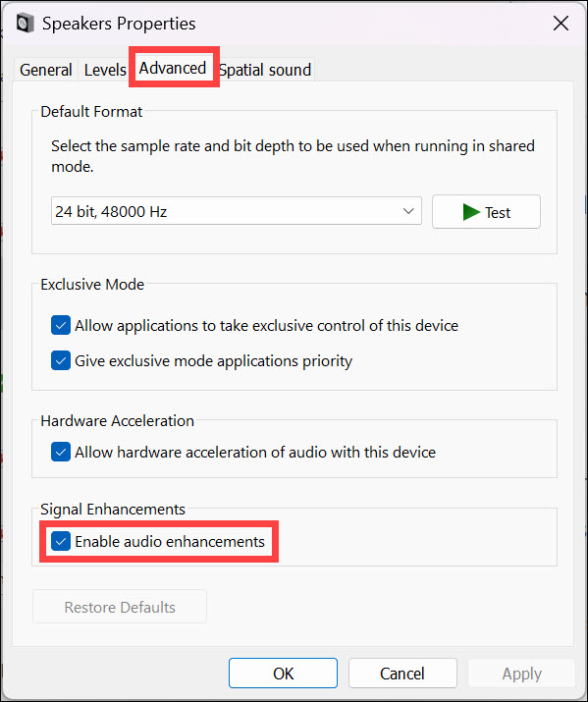Image resolution: width=588 pixels, height=702 pixels.
Task: Click the green play triangle icon
Action: (x=471, y=212)
